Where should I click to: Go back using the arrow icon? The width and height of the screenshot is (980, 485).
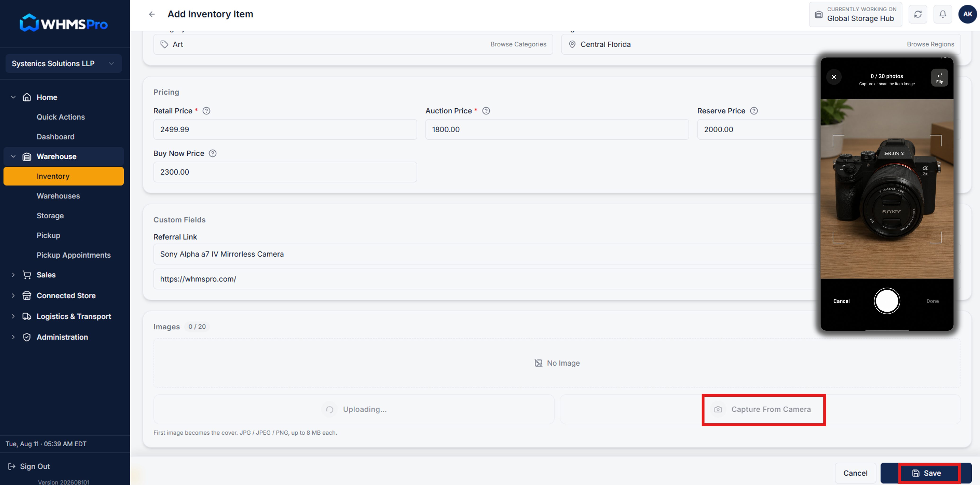pos(152,14)
